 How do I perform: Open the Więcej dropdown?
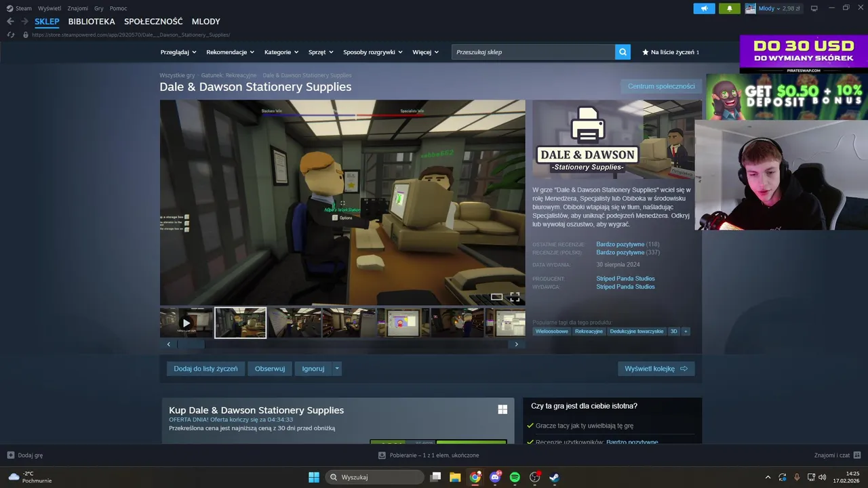point(425,52)
